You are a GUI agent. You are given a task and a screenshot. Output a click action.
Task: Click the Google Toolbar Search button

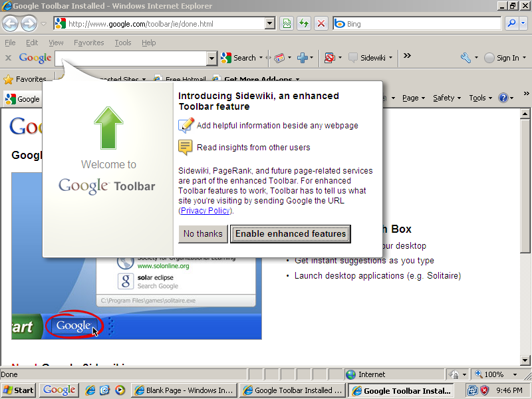[x=238, y=58]
